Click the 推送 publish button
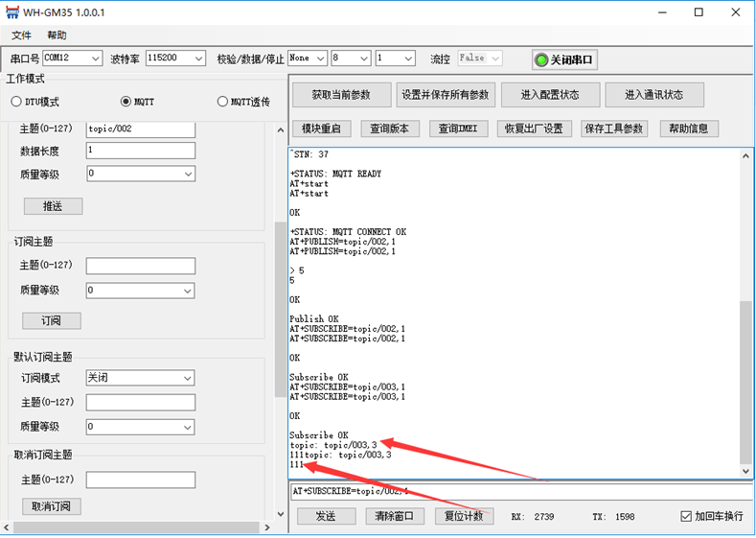The width and height of the screenshot is (756, 538). (53, 206)
